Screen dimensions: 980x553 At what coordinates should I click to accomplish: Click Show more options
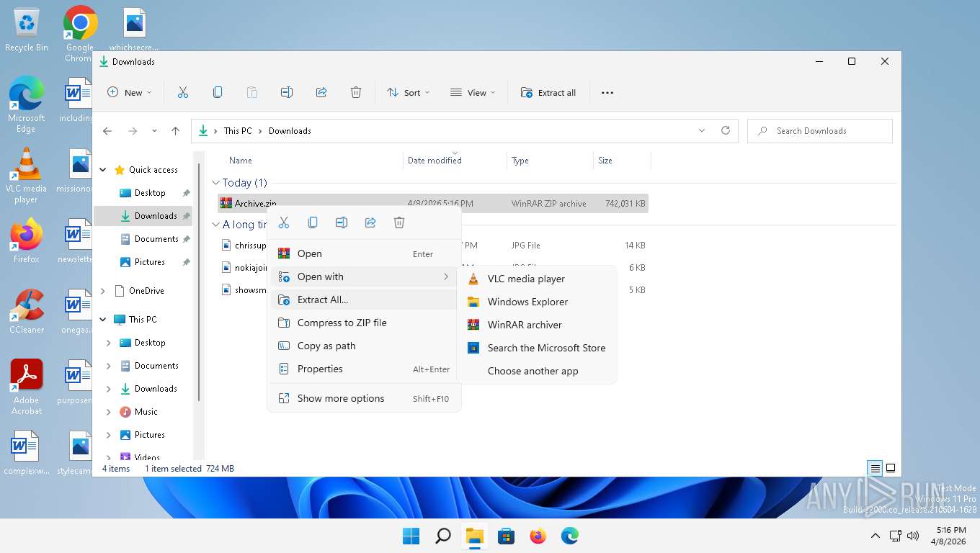[x=364, y=398]
